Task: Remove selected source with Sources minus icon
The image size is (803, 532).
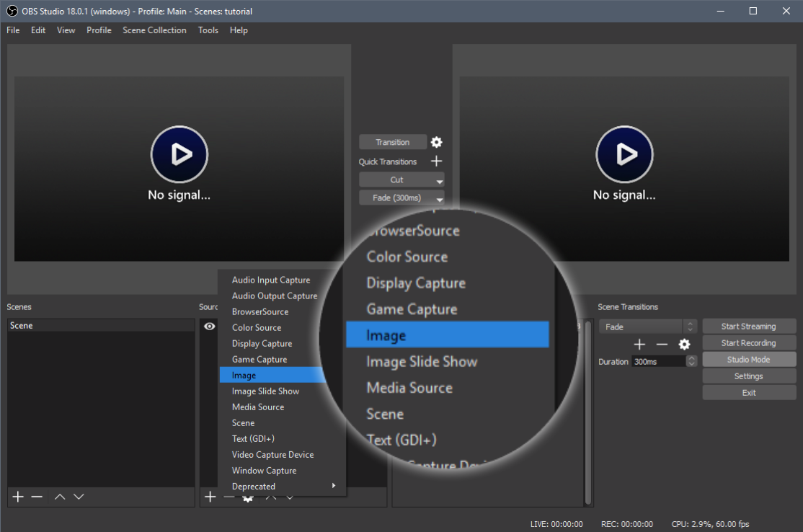Action: tap(229, 497)
